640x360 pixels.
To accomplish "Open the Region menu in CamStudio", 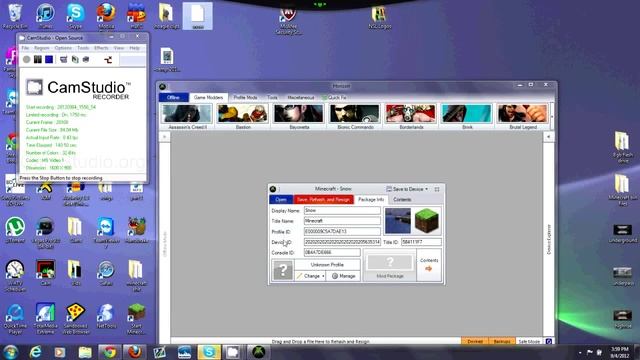I will click(x=42, y=48).
